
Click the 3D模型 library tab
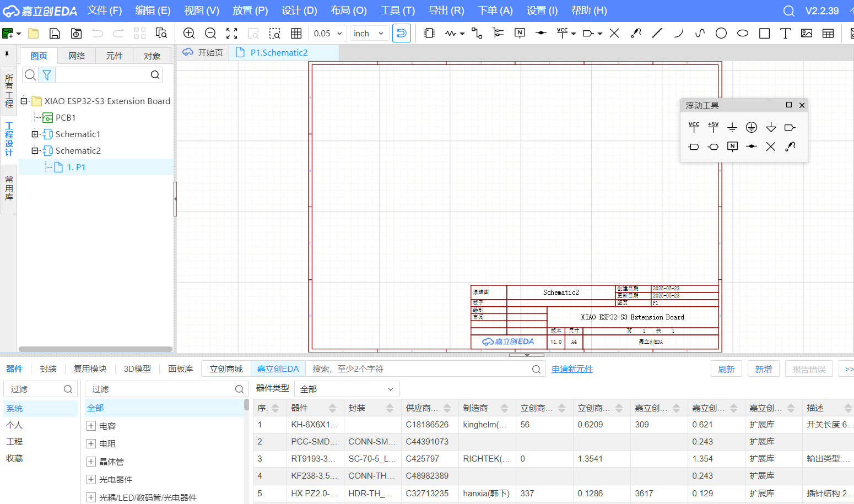click(137, 368)
